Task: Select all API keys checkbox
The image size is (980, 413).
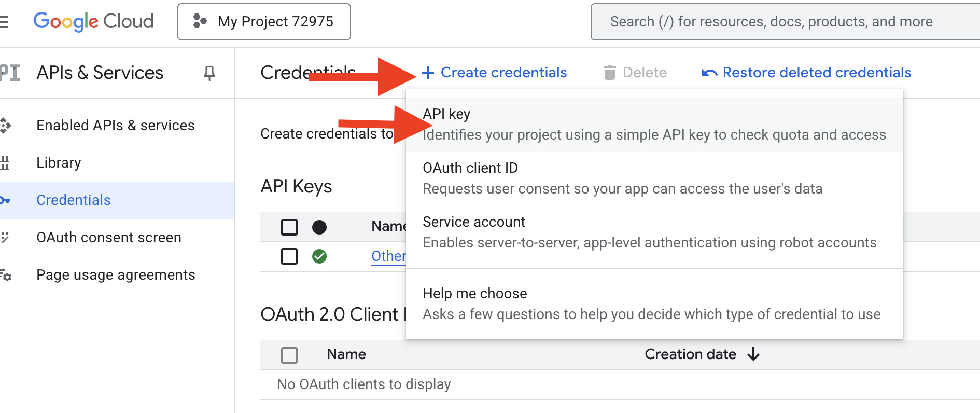Action: (289, 227)
